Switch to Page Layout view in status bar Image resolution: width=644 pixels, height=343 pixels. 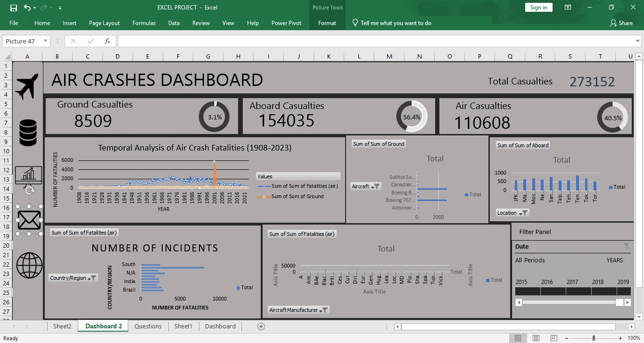(536, 338)
